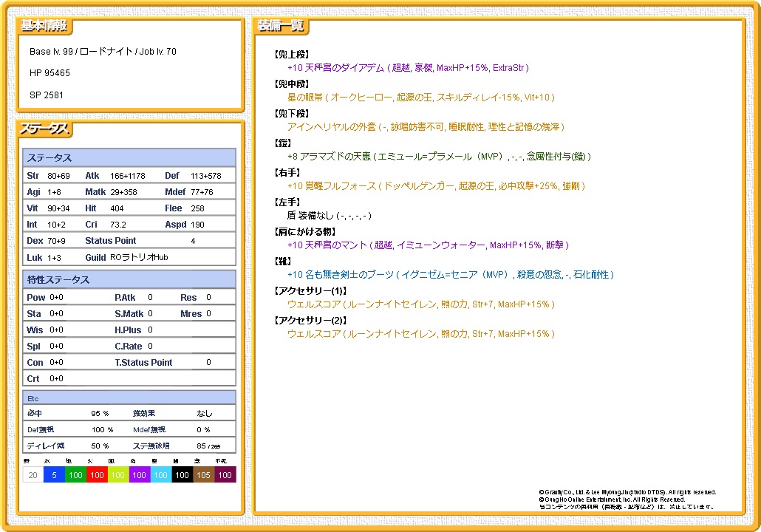This screenshot has height=532, width=761.
Task: Click the +10 天秤宮のダイアデム headgear entry
Action: pos(408,68)
